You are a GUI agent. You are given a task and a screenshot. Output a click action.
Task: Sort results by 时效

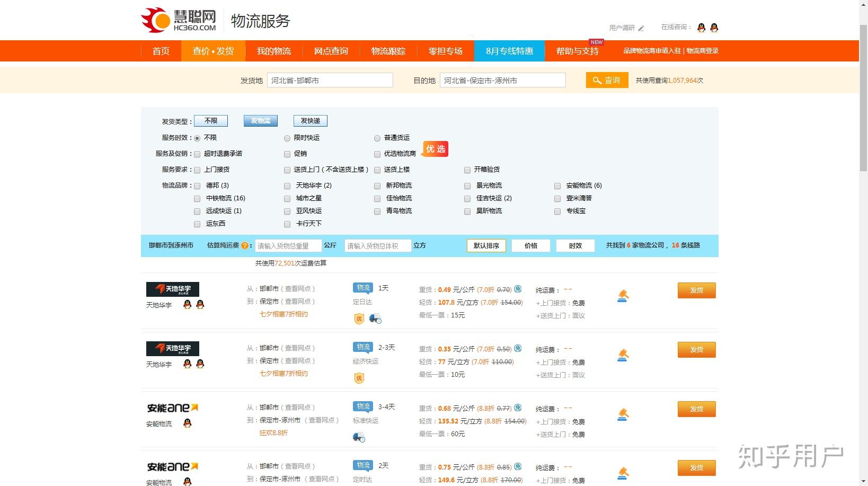[575, 245]
